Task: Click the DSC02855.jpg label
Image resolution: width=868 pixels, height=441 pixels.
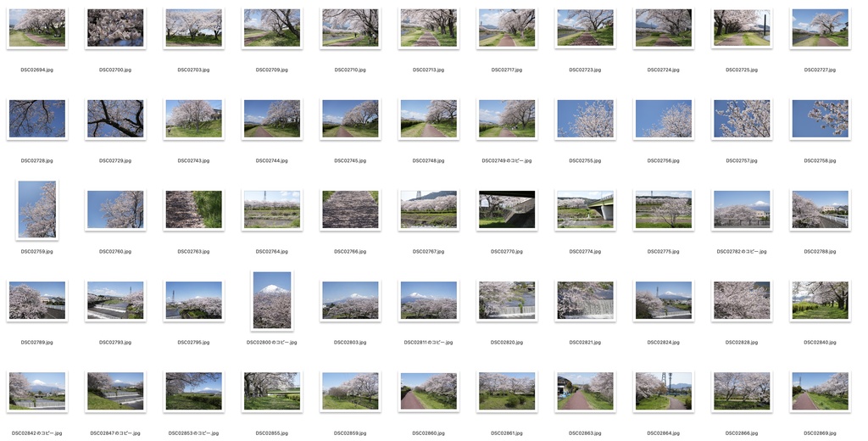Action: [x=272, y=434]
